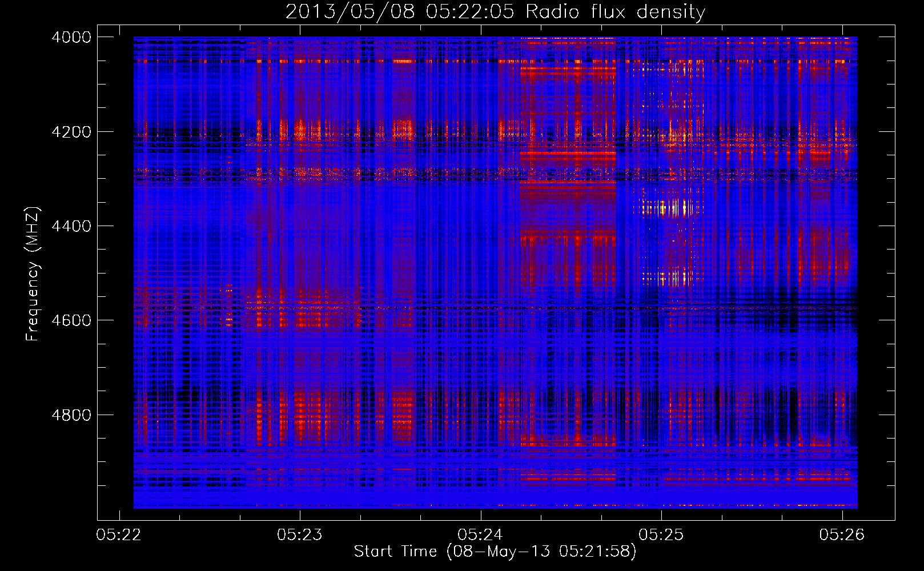The image size is (924, 571).
Task: Click the 05:26 time tick label
Action: [842, 534]
